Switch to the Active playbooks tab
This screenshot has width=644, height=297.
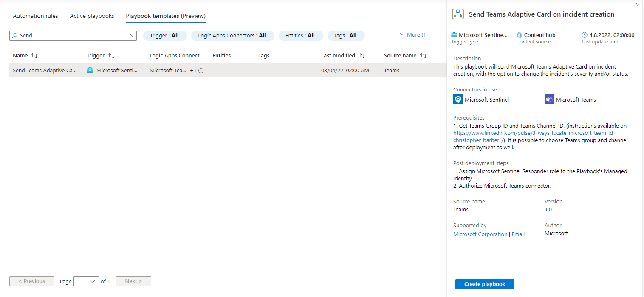click(x=92, y=16)
